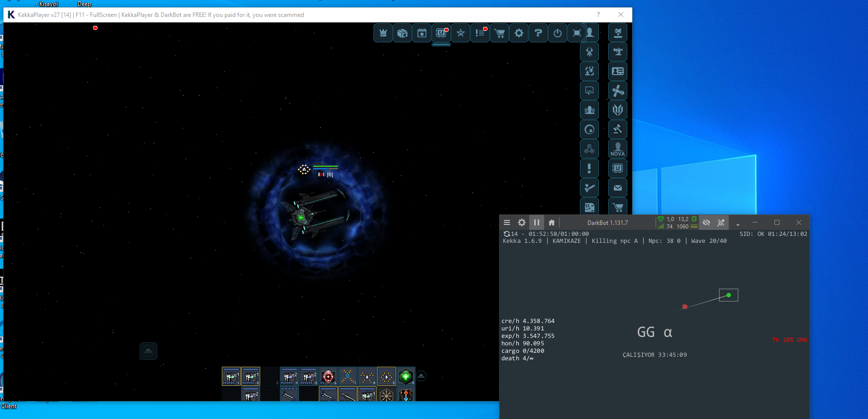Click the green ship dot on DarkBot map
Screen dimensions: 868x419
[729, 295]
